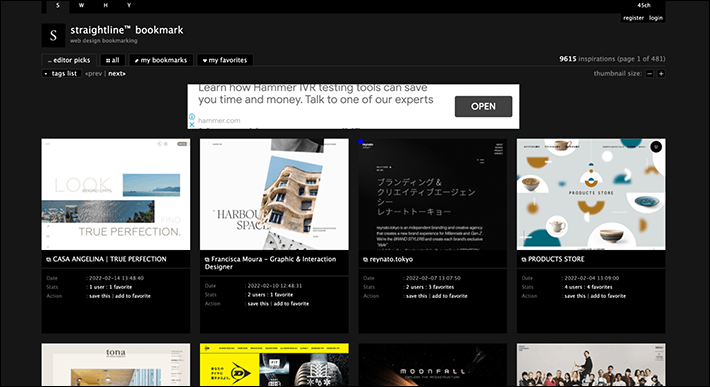Click save this for reynato.tokyo
Viewport: 710px width, 387px height.
coord(417,296)
